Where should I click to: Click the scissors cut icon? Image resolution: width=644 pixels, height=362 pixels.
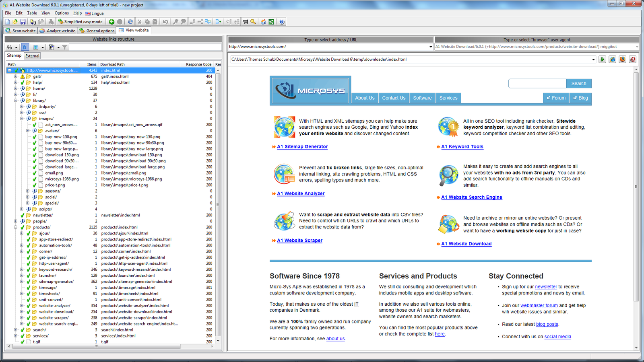140,22
